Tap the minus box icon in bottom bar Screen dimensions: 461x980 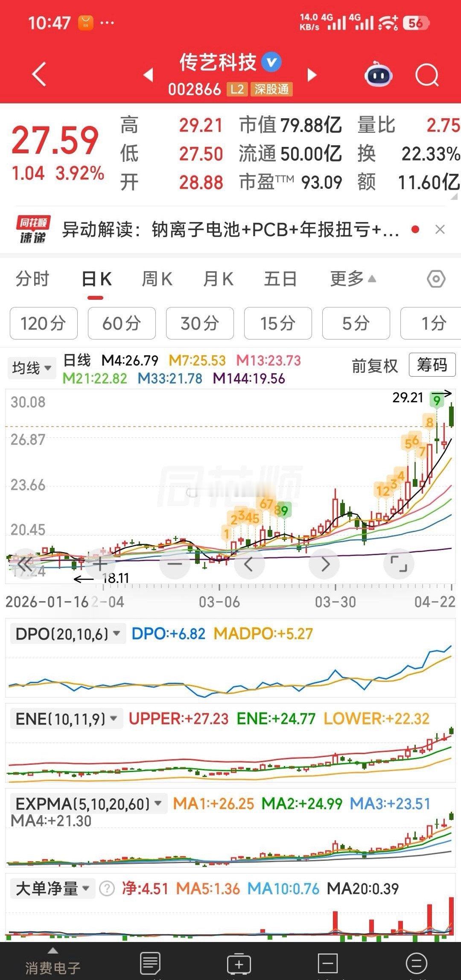(328, 964)
